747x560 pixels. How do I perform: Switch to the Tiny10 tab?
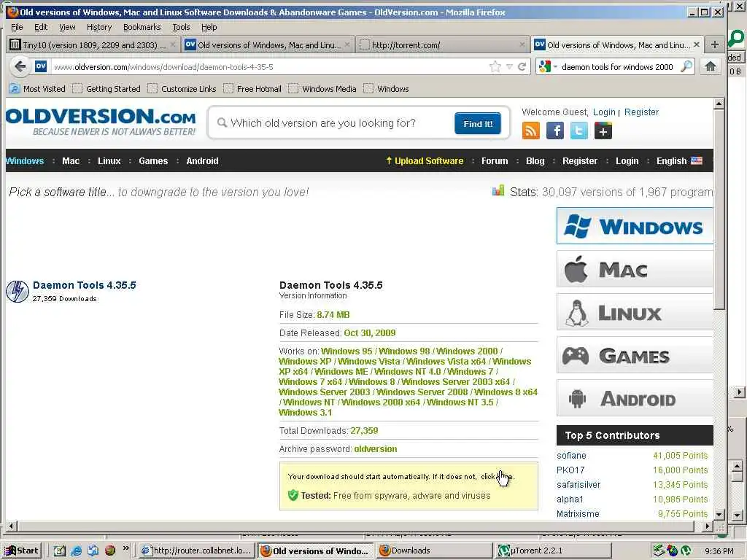click(x=93, y=44)
